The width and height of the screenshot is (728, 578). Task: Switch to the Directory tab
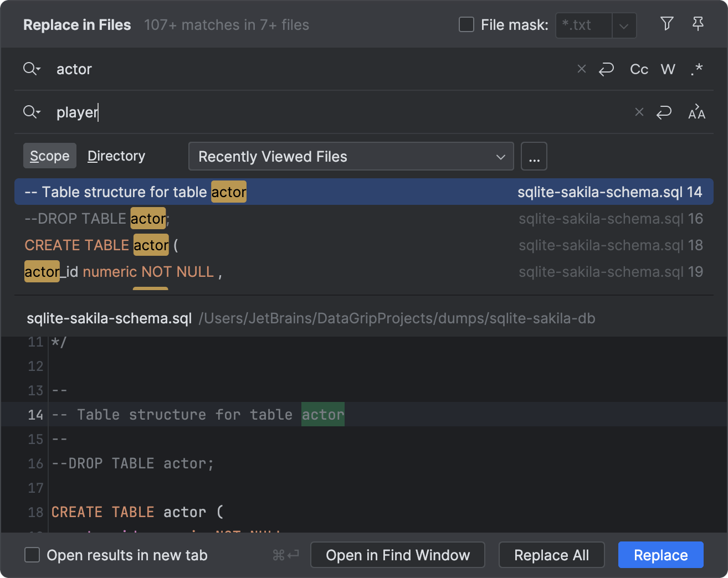click(x=116, y=156)
